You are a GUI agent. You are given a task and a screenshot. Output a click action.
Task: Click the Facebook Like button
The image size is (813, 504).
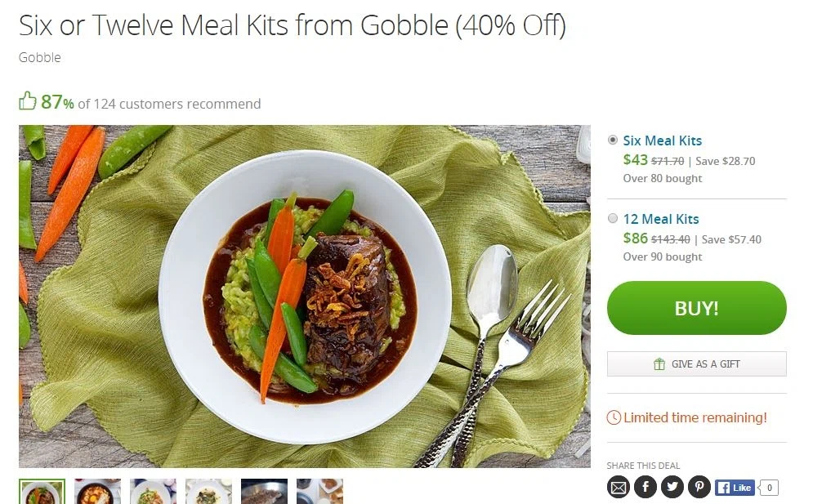pos(735,488)
